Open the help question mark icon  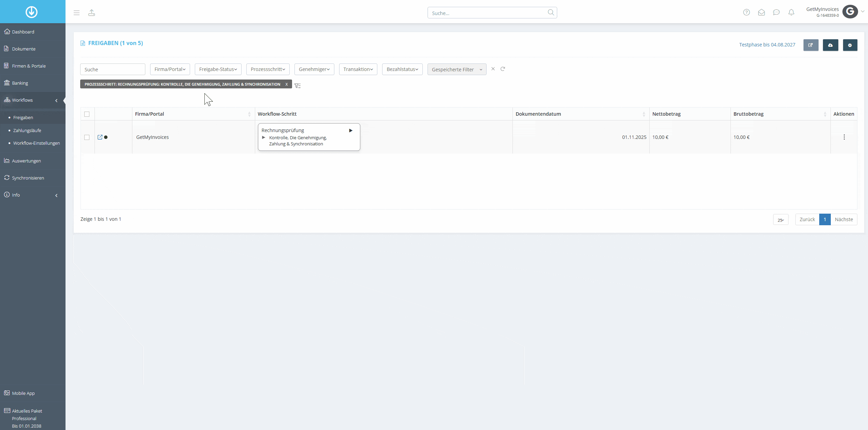[x=747, y=12]
